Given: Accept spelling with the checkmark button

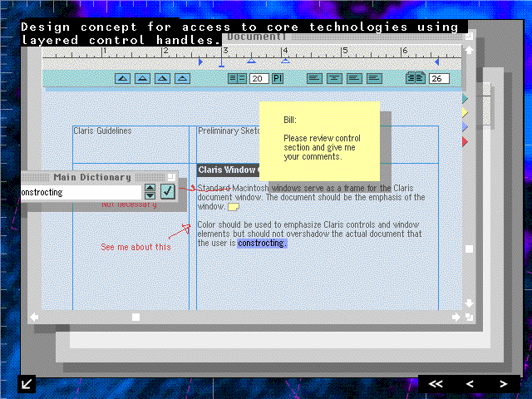Looking at the screenshot, I should click(x=168, y=191).
